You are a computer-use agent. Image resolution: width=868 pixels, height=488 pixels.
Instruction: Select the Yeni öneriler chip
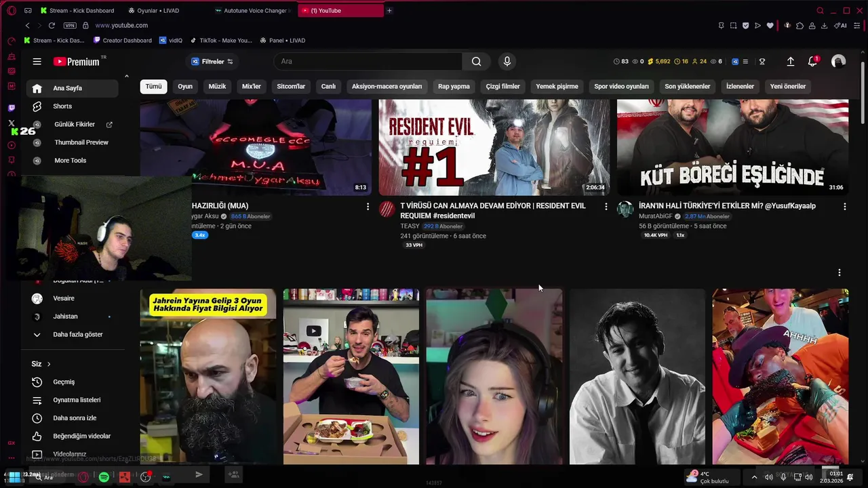pos(788,87)
